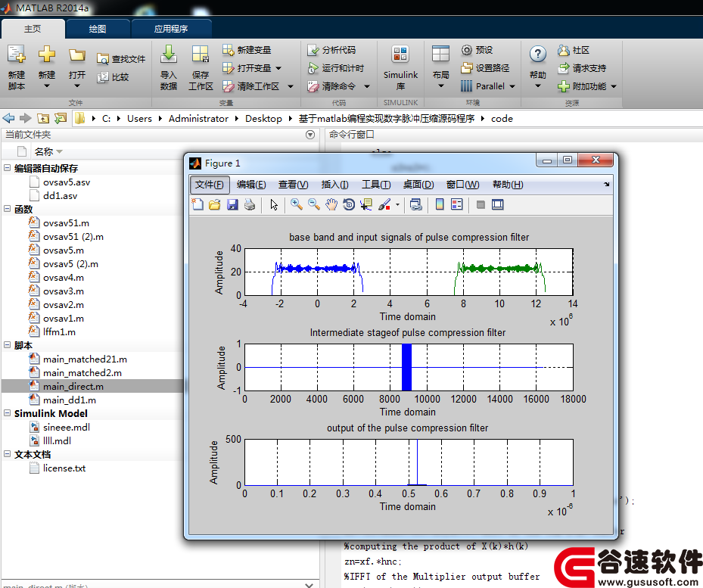The width and height of the screenshot is (703, 588).
Task: Select ovsav4.m in the file list
Action: [x=64, y=277]
